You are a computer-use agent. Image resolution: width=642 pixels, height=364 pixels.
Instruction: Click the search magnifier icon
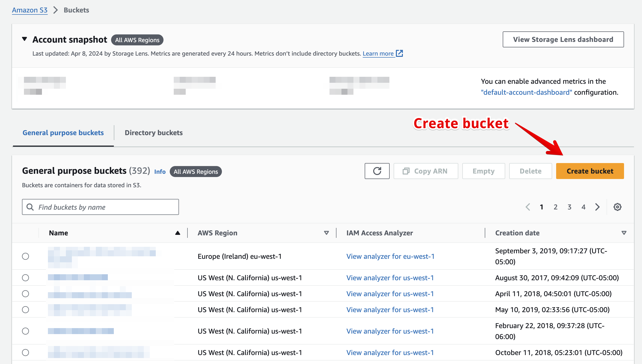click(x=30, y=207)
